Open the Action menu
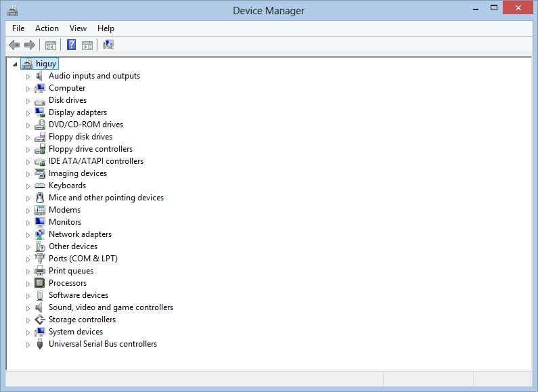The width and height of the screenshot is (538, 392). pyautogui.click(x=47, y=28)
